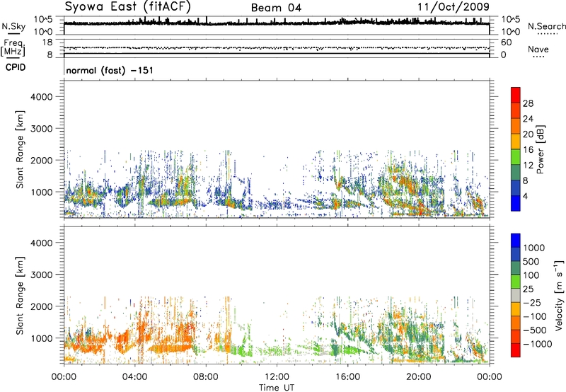
Task: Click the gray segment of velocity colorbar
Action: point(516,296)
